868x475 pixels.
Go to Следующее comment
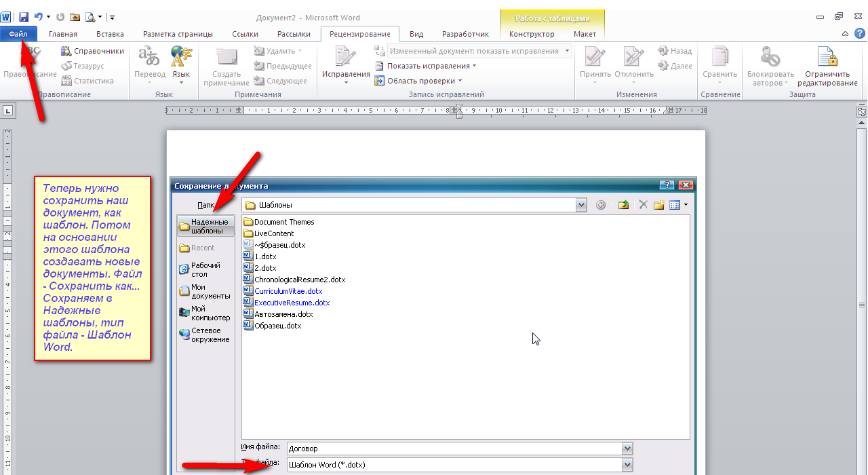pyautogui.click(x=281, y=81)
